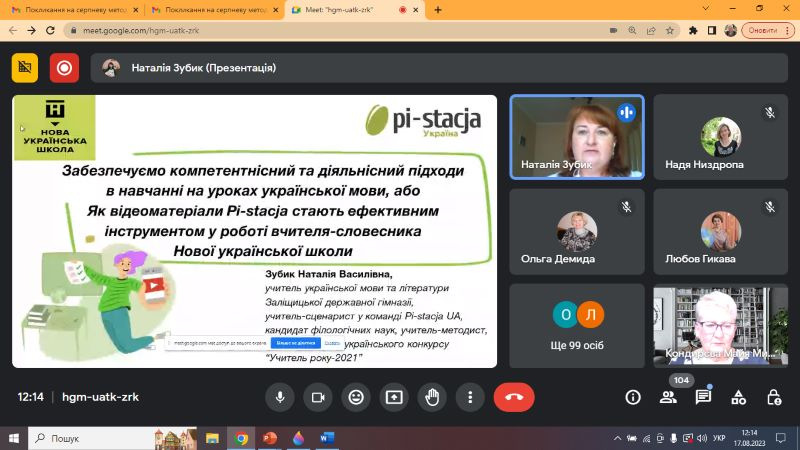Open PowerPoint from taskbar
800x450 pixels.
(x=270, y=438)
